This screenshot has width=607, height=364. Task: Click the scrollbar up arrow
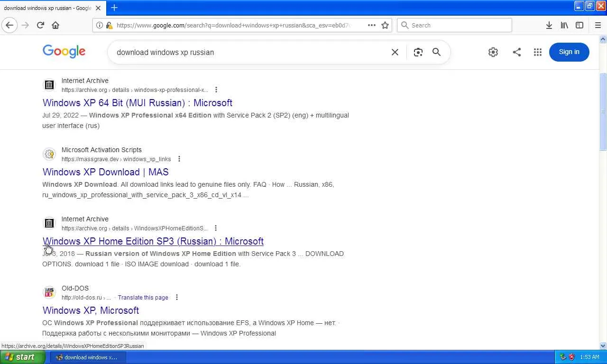[x=603, y=39]
